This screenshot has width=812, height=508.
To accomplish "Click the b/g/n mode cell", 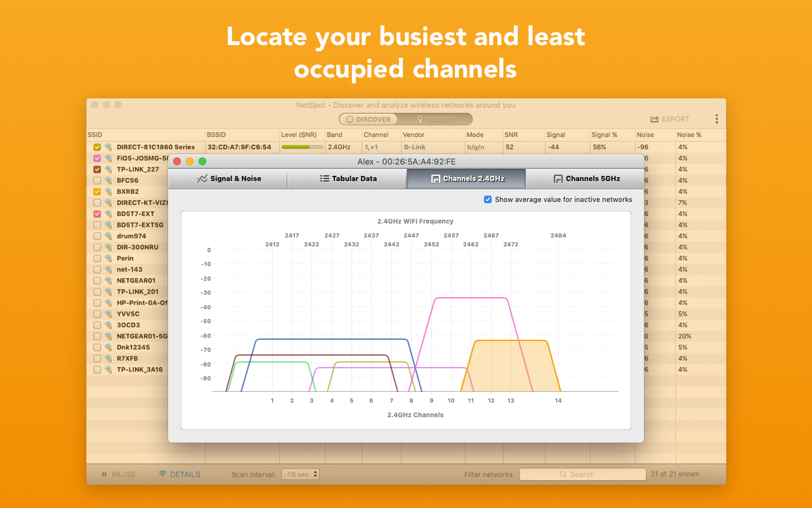I will [475, 147].
